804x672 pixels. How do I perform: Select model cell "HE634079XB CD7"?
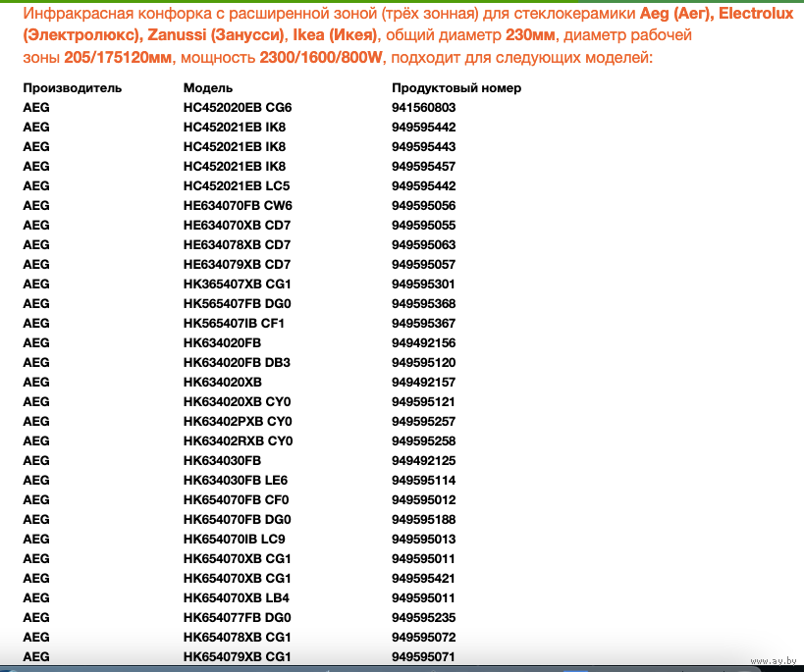tap(237, 265)
